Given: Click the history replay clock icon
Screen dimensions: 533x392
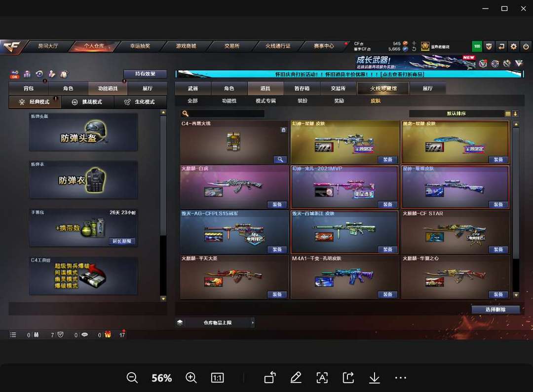Looking at the screenshot, I should point(39,74).
